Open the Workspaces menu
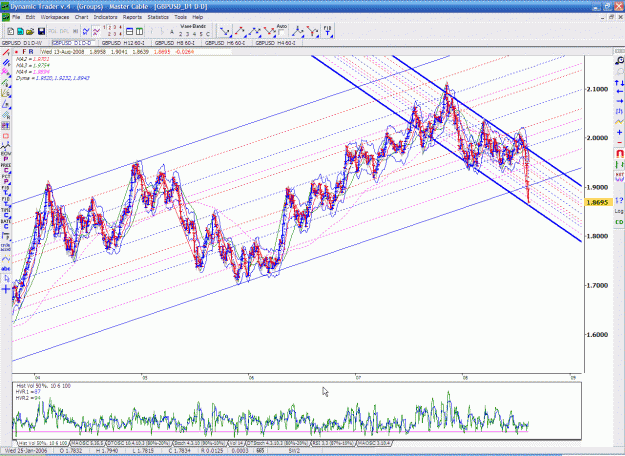Screen dimensions: 625x456 [x=55, y=17]
